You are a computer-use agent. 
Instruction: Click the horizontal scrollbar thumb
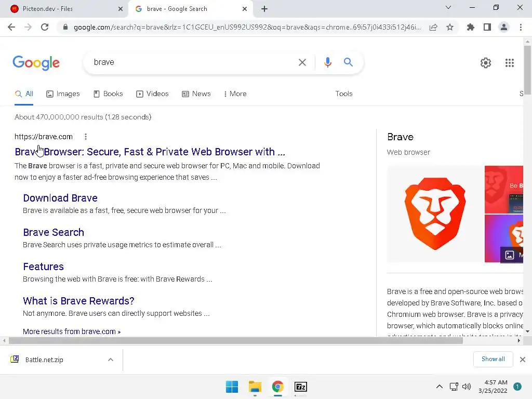236,341
